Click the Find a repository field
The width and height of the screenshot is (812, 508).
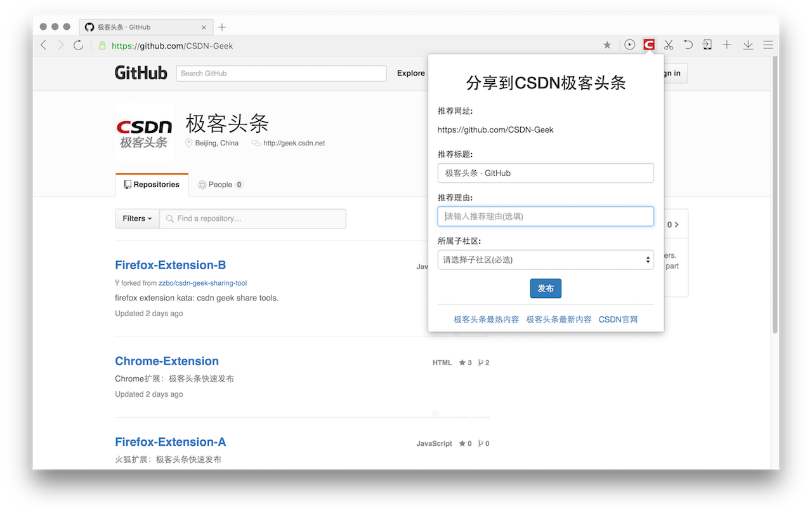pos(252,218)
